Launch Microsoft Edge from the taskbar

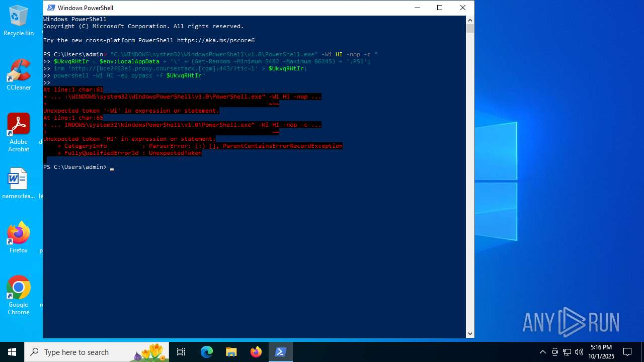coord(207,352)
